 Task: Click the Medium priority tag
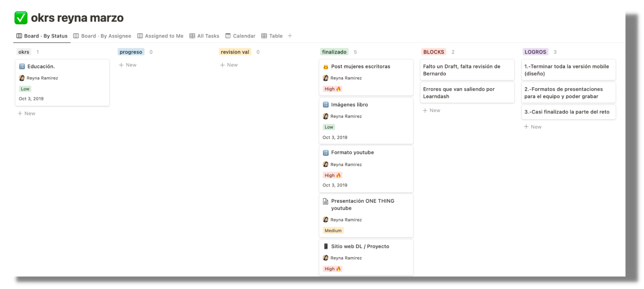pyautogui.click(x=333, y=231)
